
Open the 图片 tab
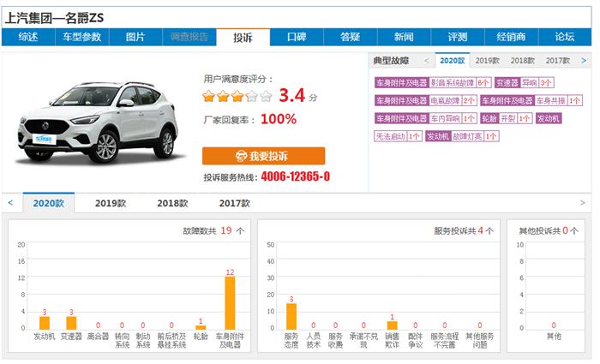135,37
